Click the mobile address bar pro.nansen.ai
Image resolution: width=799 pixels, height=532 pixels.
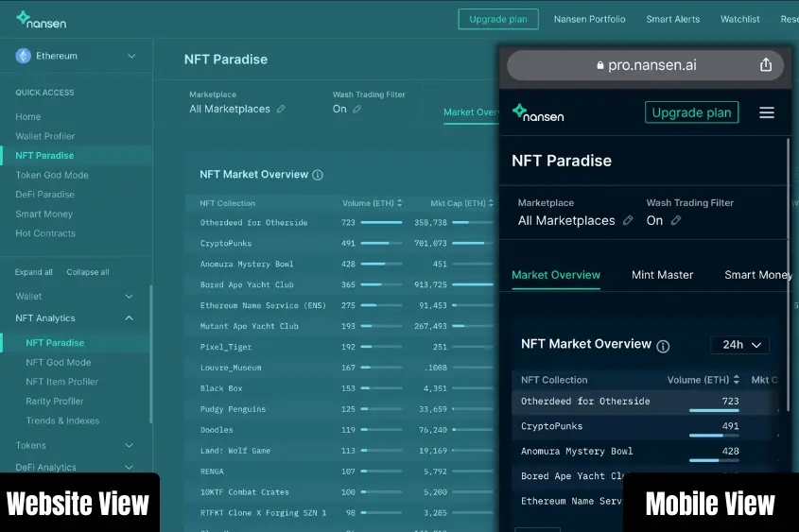tap(645, 65)
